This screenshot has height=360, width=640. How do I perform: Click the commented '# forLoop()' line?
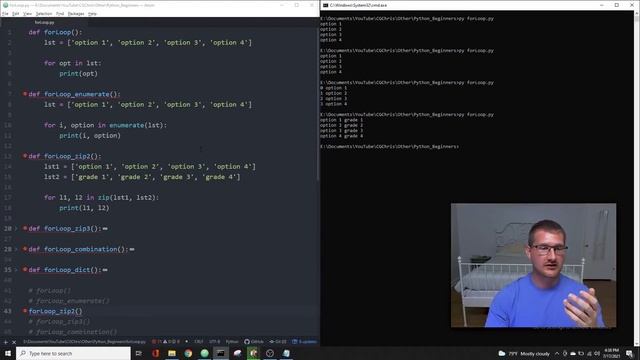[x=49, y=291]
